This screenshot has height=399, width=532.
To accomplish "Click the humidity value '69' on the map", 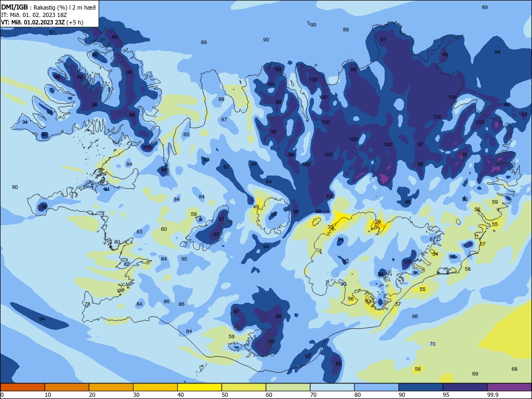I will click(475, 373).
